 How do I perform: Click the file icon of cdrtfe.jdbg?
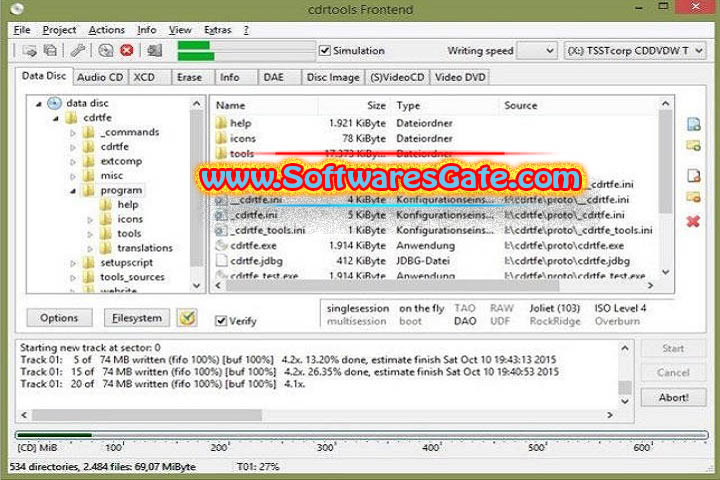pos(222,260)
